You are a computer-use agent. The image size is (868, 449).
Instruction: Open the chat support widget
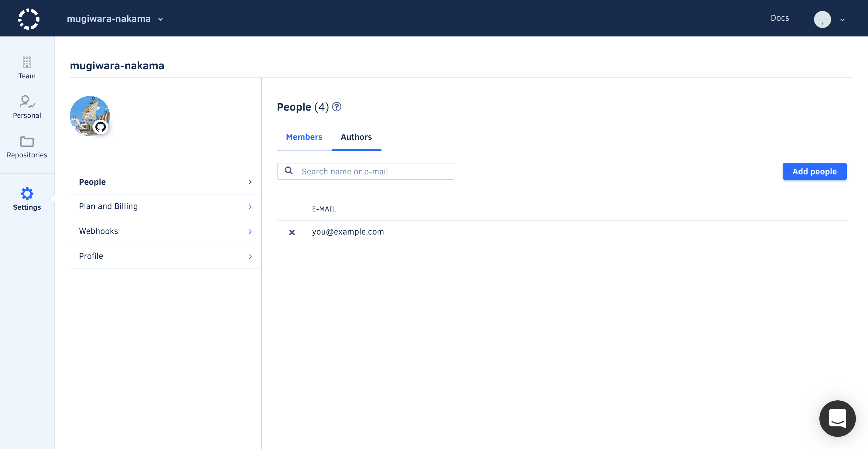click(837, 418)
